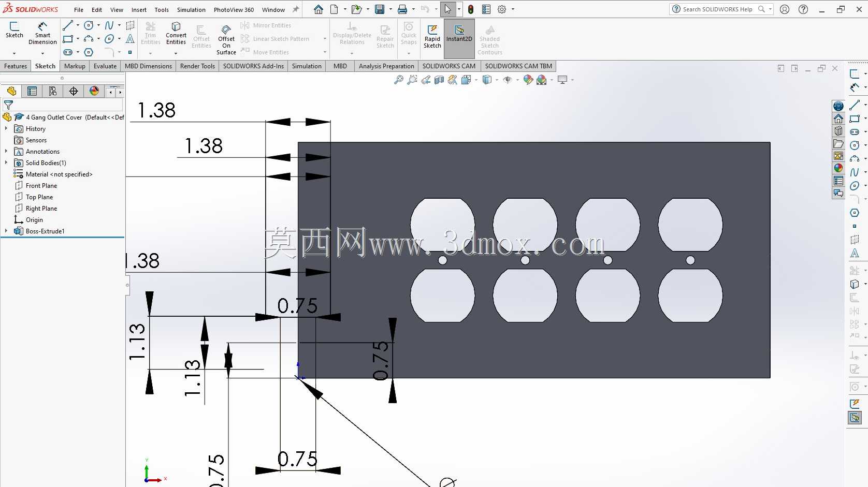Switch to the Evaluate tab
Screen dimensions: 868x487
click(105, 66)
